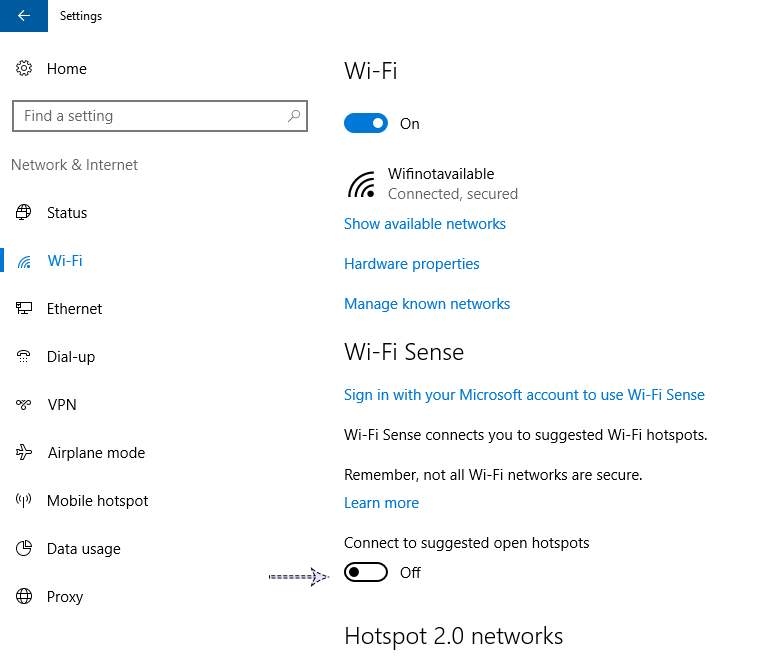Select Wi-Fi in the sidebar
Screen dimensions: 780x660
click(65, 261)
